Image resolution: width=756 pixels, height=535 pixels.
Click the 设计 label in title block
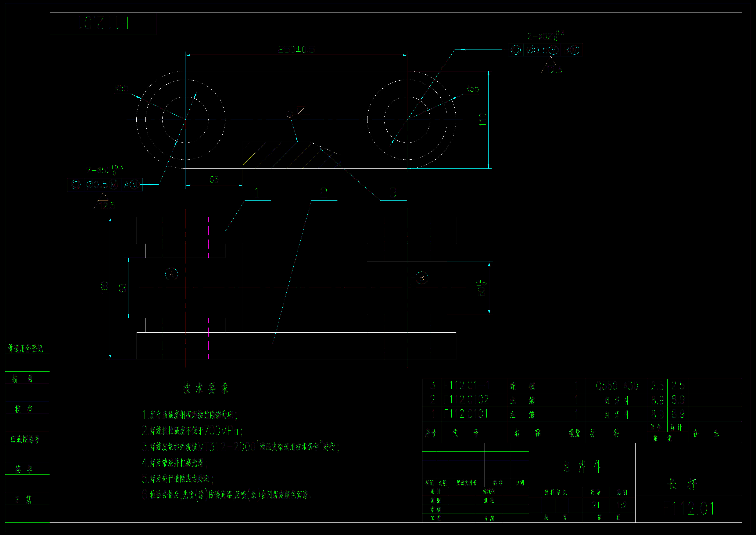436,492
